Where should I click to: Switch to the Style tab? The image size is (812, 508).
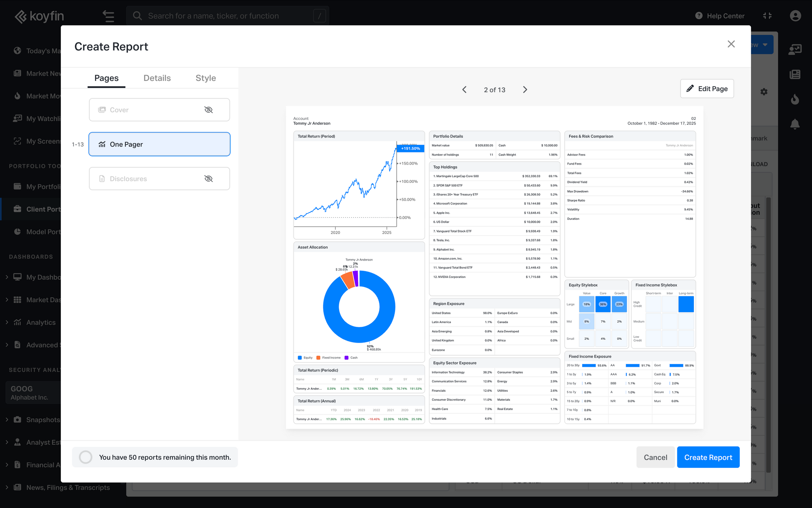click(206, 78)
